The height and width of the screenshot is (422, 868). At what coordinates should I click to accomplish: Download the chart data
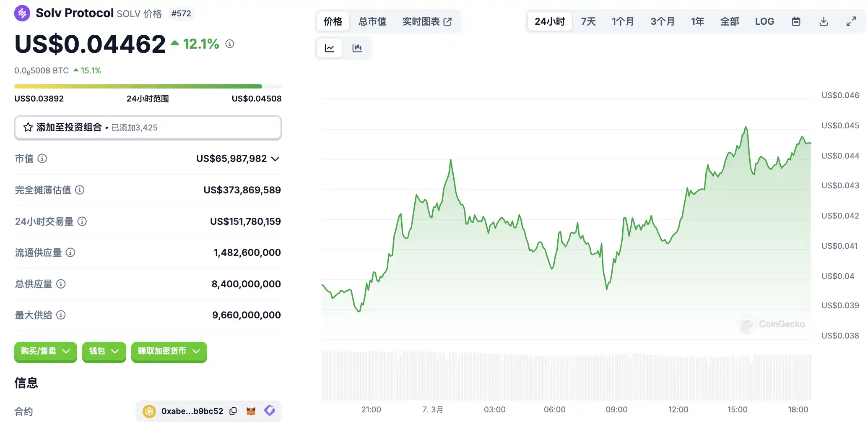pyautogui.click(x=824, y=21)
